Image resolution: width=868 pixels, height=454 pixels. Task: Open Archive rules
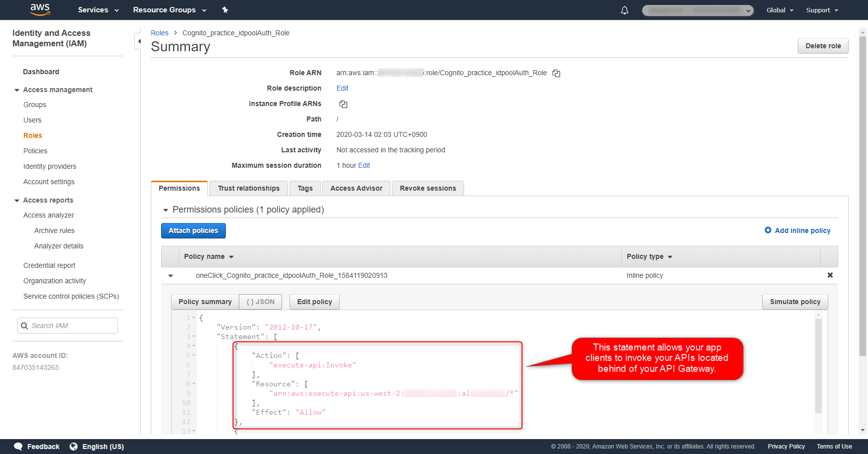click(x=54, y=230)
